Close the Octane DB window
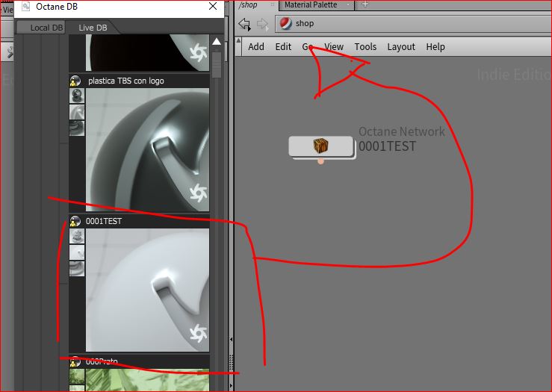Screen dimensions: 552x392 [213, 6]
